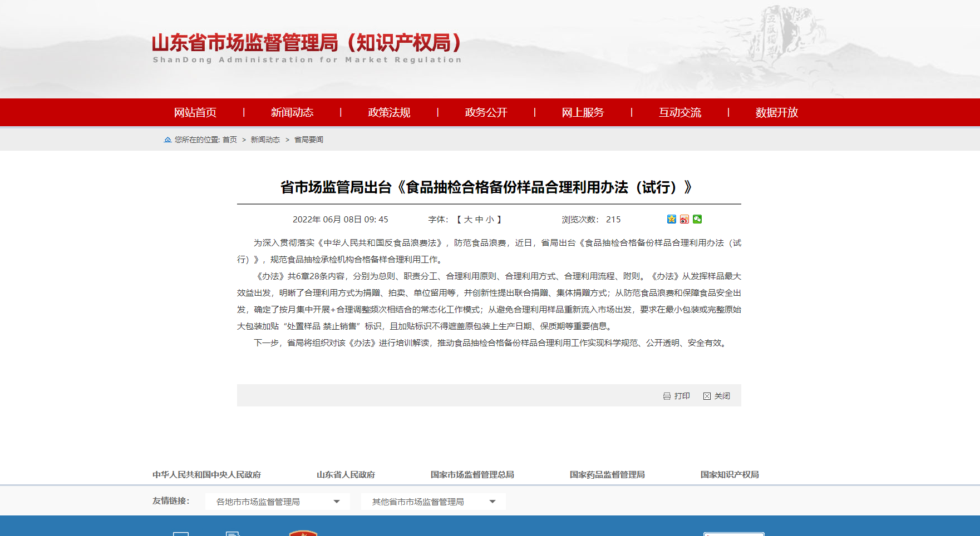Open 国家市场监督管理总局 link
980x536 pixels.
[x=472, y=474]
